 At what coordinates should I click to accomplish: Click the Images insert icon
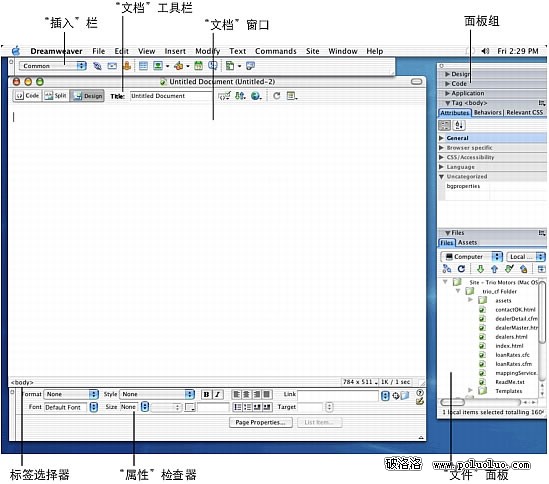[158, 66]
